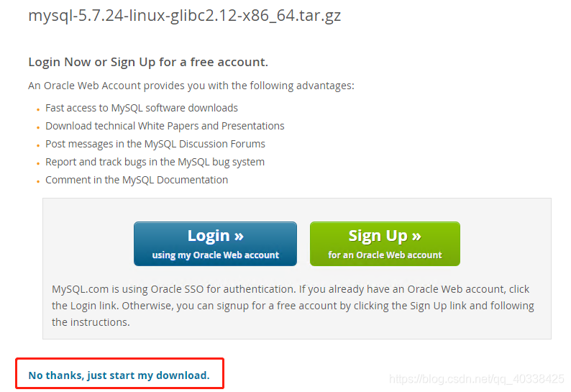The image size is (571, 392).
Task: Click the green Sign Up button
Action: [385, 244]
